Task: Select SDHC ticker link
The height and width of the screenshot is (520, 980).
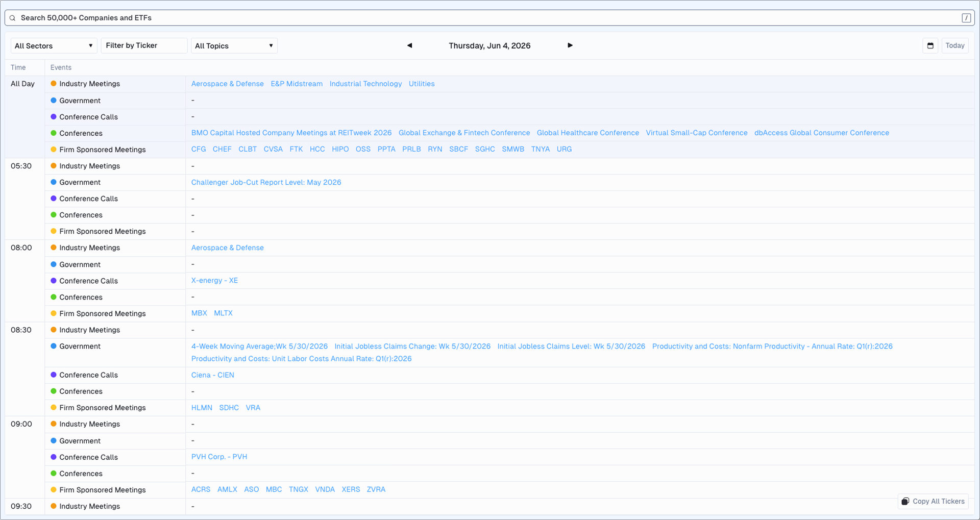Action: [229, 407]
